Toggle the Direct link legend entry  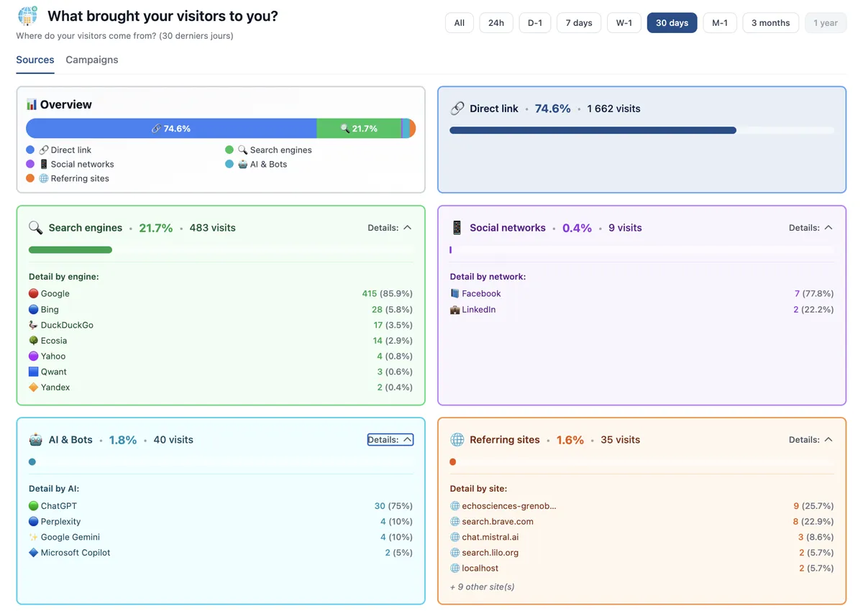(66, 150)
